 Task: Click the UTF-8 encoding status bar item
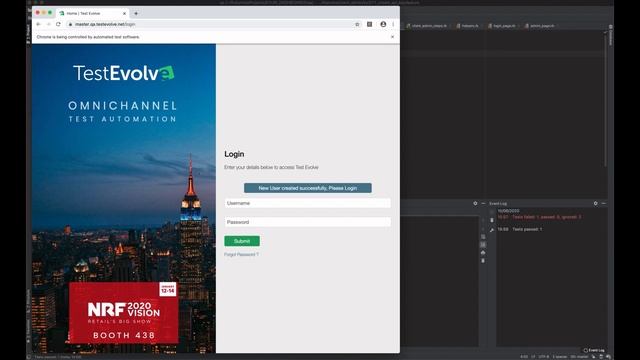coord(543,357)
